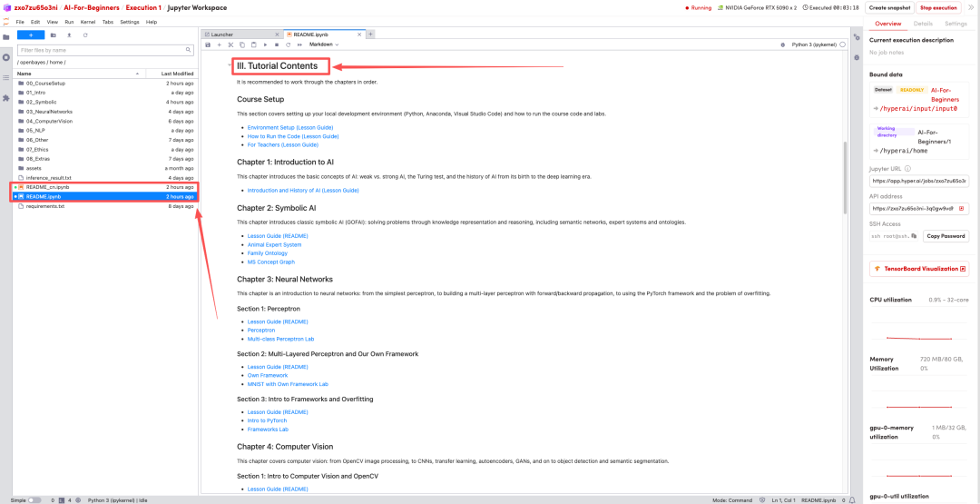Sort files by Last Modified column
Screen dimensions: 980x504
coord(170,74)
